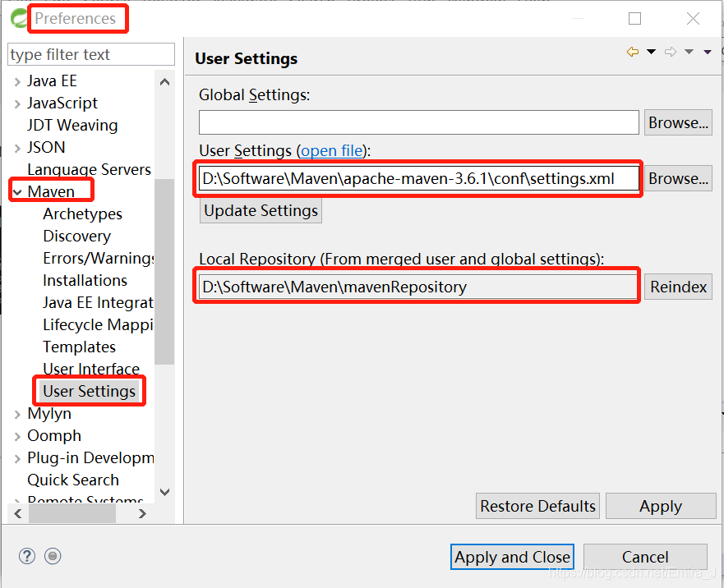Viewport: 724px width, 588px height.
Task: Click the User Settings path field
Action: point(419,178)
